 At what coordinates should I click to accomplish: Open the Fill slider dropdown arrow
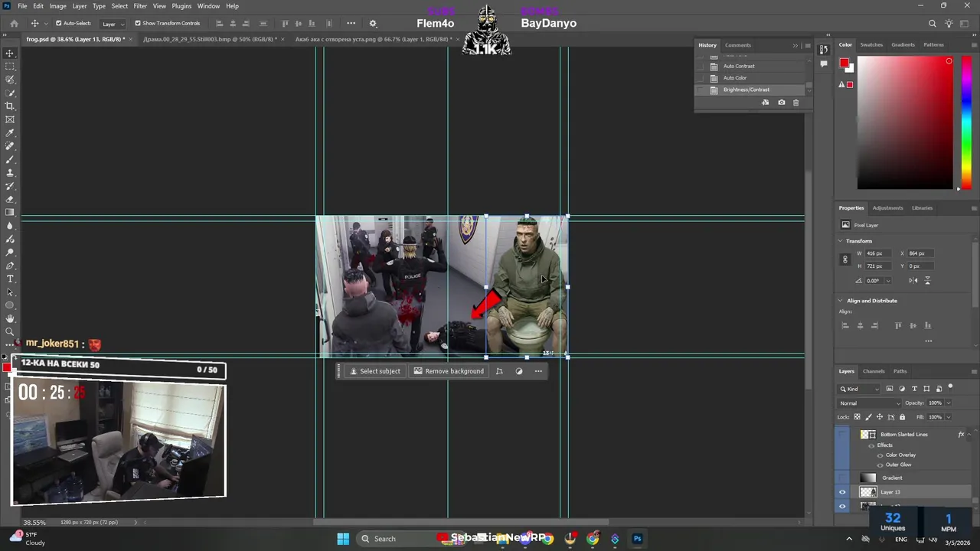click(x=949, y=417)
